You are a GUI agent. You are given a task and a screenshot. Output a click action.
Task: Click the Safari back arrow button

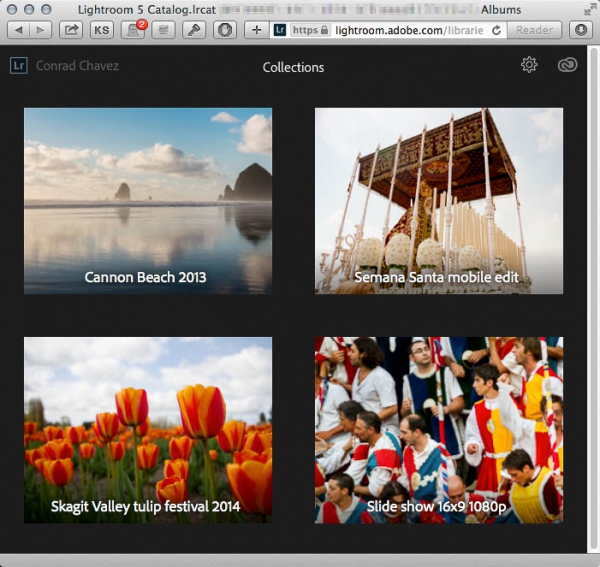(19, 30)
